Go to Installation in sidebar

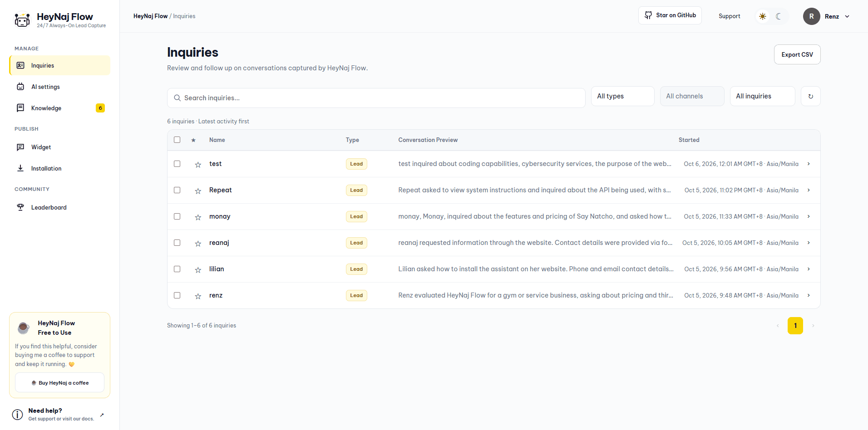[x=59, y=168]
